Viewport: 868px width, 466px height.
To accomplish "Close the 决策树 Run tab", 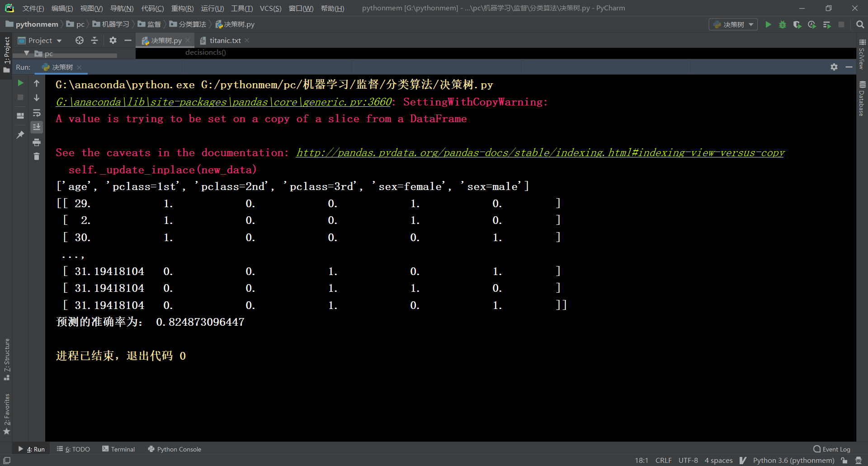I will click(x=79, y=67).
